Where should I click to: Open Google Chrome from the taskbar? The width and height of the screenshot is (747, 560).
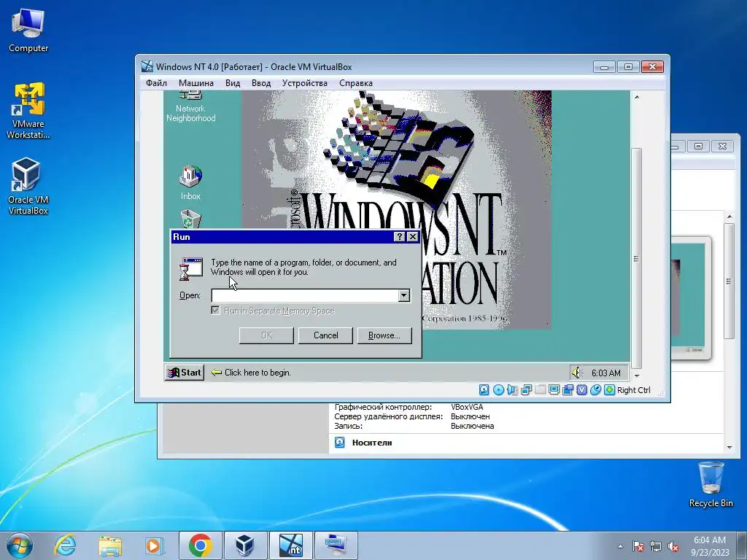click(x=200, y=545)
